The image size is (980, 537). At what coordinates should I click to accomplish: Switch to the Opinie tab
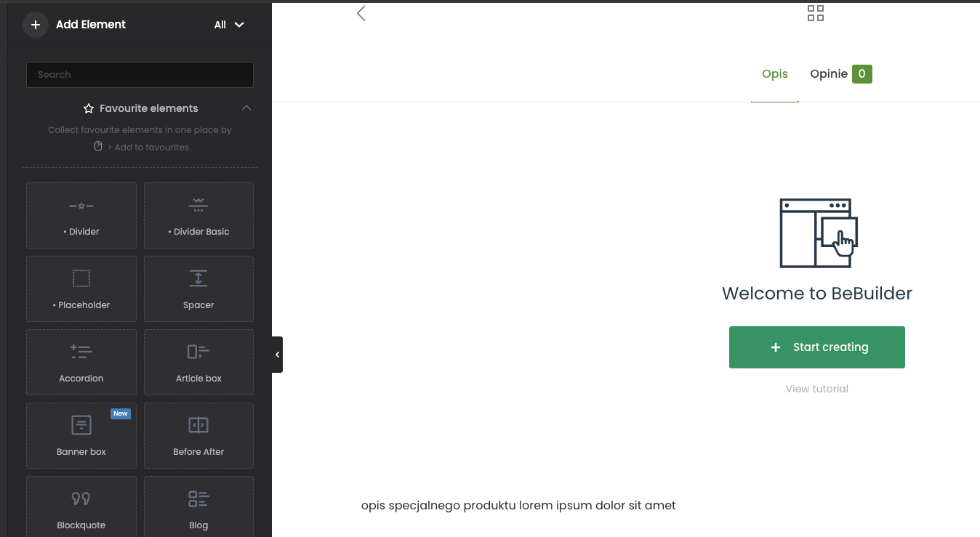point(840,74)
